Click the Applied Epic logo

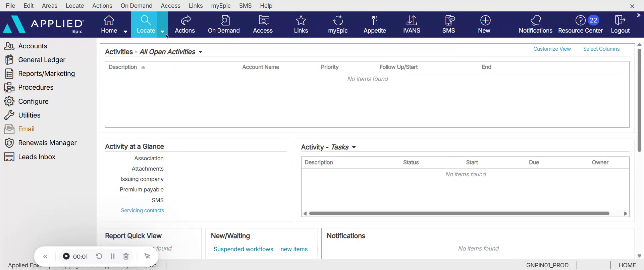pyautogui.click(x=44, y=25)
